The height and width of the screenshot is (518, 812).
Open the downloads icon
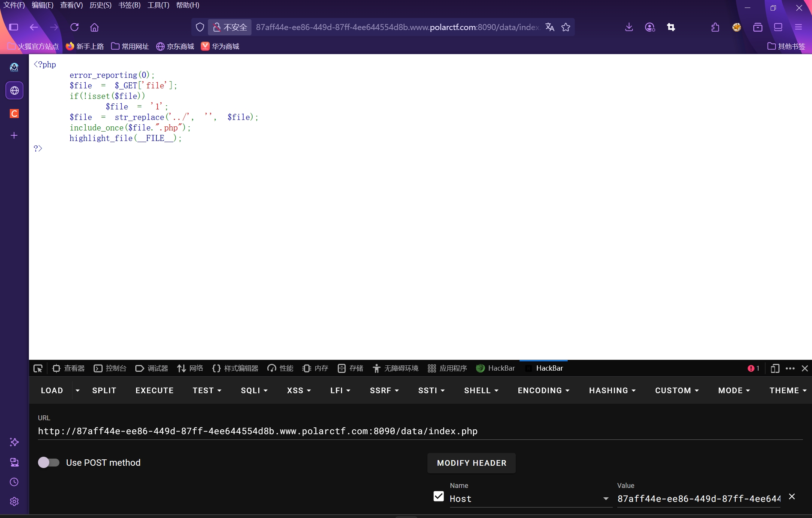tap(629, 27)
